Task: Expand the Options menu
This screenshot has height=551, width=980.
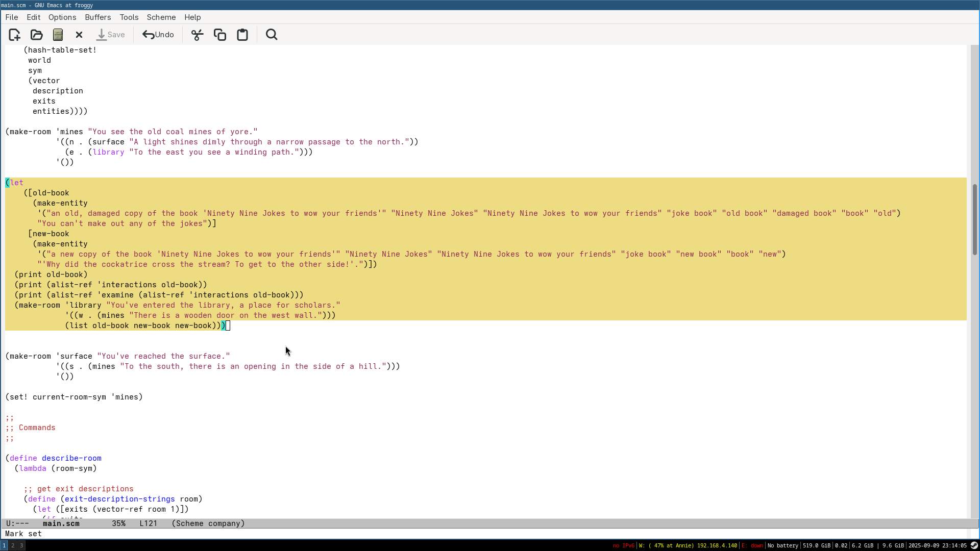Action: [x=62, y=17]
